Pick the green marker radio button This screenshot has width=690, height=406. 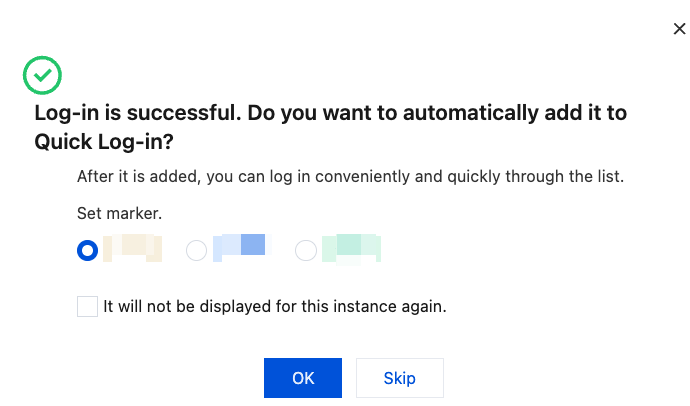[306, 250]
